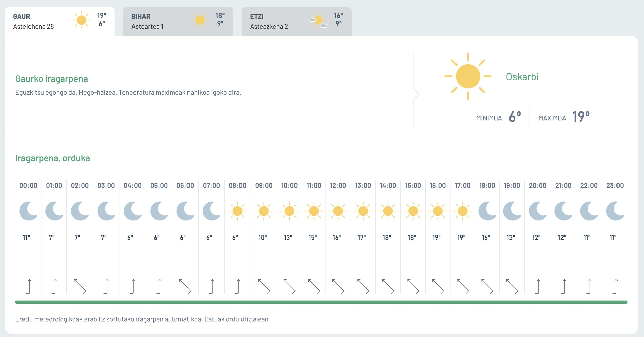Click the sun icon at 08:00

click(237, 211)
